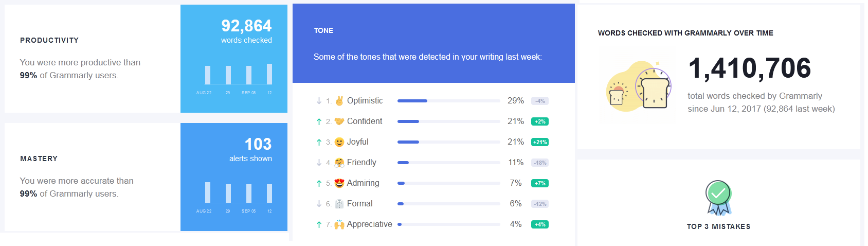Click the Friendly -18% change badge
This screenshot has height=246, width=868.
click(x=540, y=163)
